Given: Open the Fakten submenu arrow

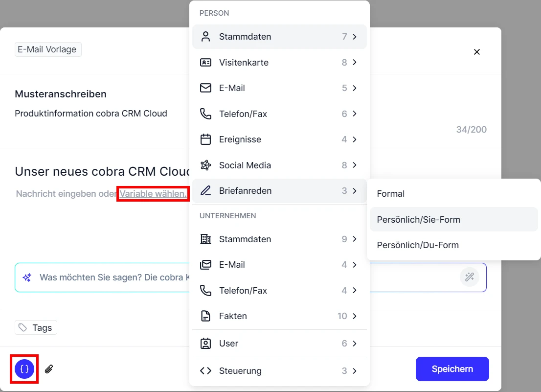Looking at the screenshot, I should (355, 316).
